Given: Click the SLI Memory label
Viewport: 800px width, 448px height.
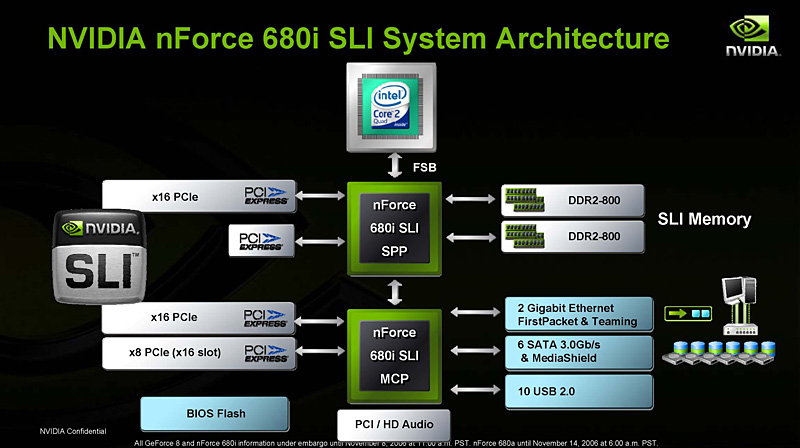Looking at the screenshot, I should [x=704, y=219].
